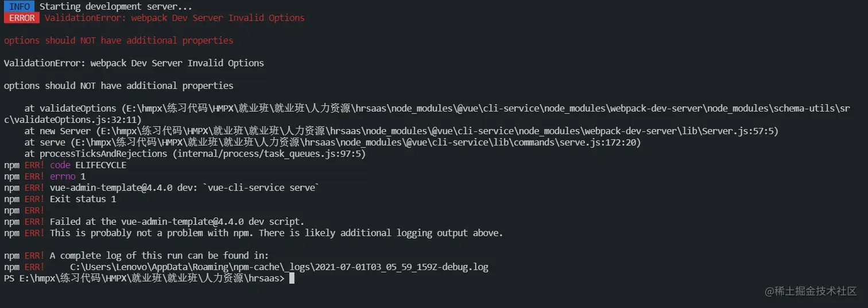This screenshot has height=308, width=868.
Task: Click the debug.log file path
Action: tap(279, 267)
